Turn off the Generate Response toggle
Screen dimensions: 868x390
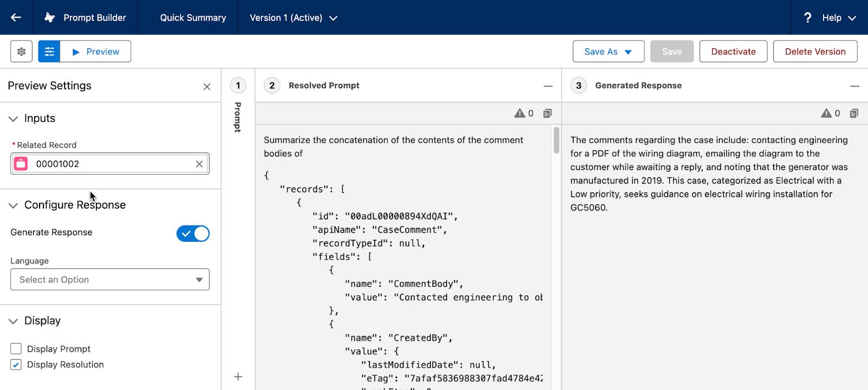click(193, 234)
